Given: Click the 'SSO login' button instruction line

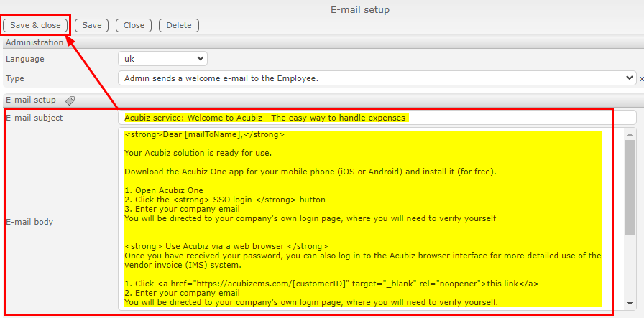Looking at the screenshot, I should point(225,200).
